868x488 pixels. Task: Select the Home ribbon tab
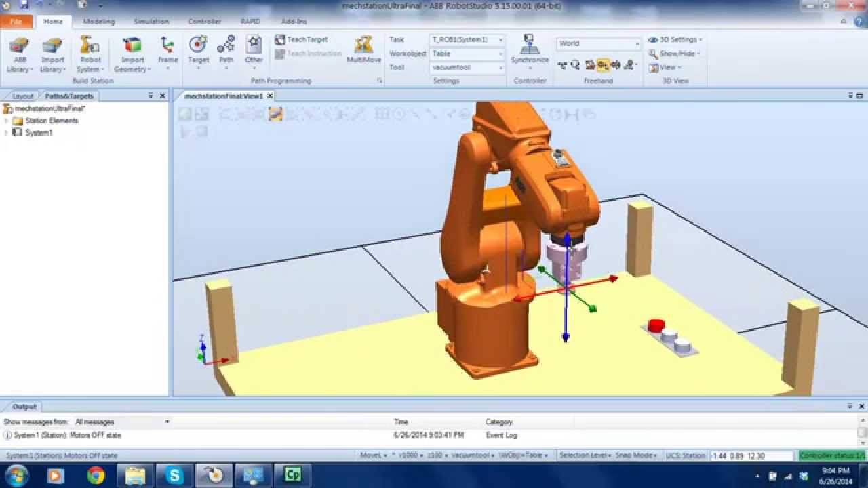point(53,22)
